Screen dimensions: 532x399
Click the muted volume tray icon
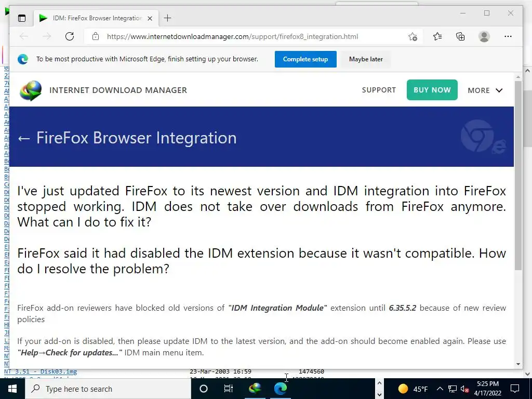[x=465, y=389]
